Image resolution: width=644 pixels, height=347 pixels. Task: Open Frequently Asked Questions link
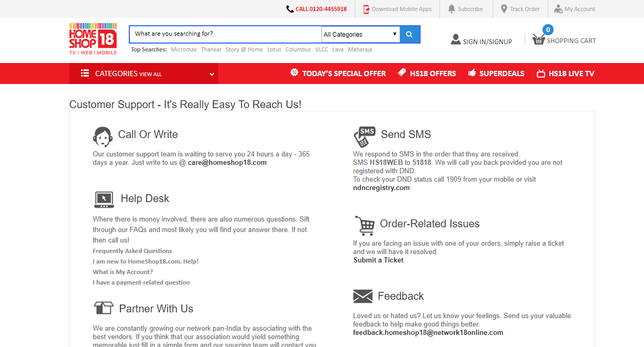coord(132,251)
